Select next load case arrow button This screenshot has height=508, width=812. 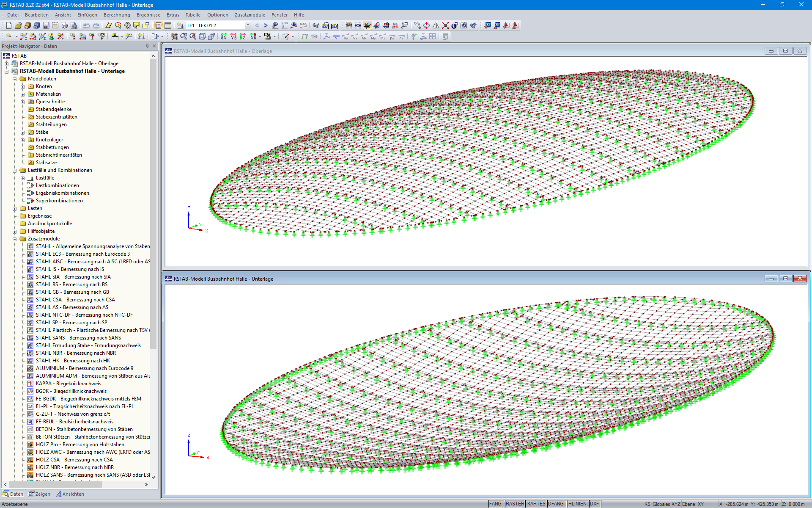pyautogui.click(x=266, y=25)
